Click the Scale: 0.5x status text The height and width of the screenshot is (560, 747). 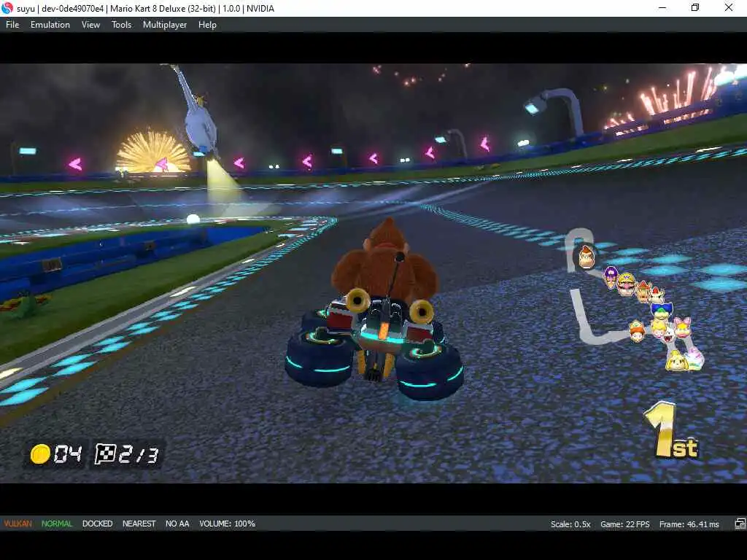pyautogui.click(x=570, y=524)
